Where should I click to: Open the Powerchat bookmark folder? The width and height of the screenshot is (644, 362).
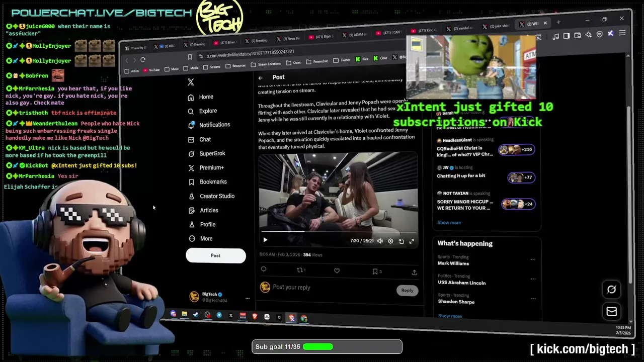pyautogui.click(x=316, y=62)
